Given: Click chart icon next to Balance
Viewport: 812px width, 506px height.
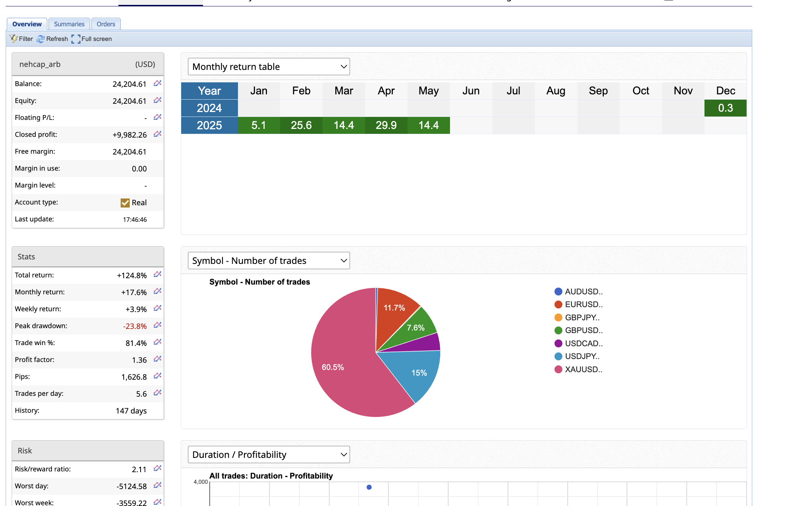Looking at the screenshot, I should click(158, 83).
